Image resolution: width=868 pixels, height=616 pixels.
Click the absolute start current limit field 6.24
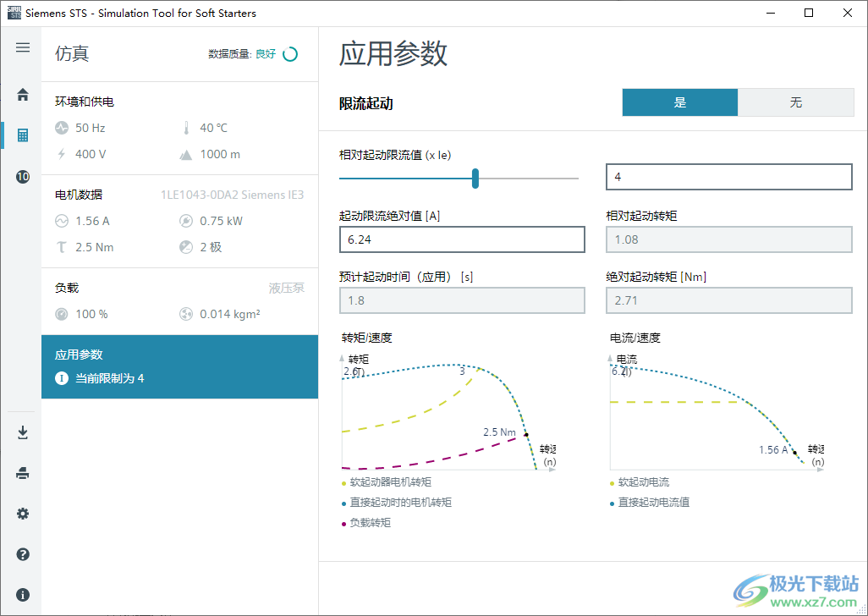tap(462, 239)
